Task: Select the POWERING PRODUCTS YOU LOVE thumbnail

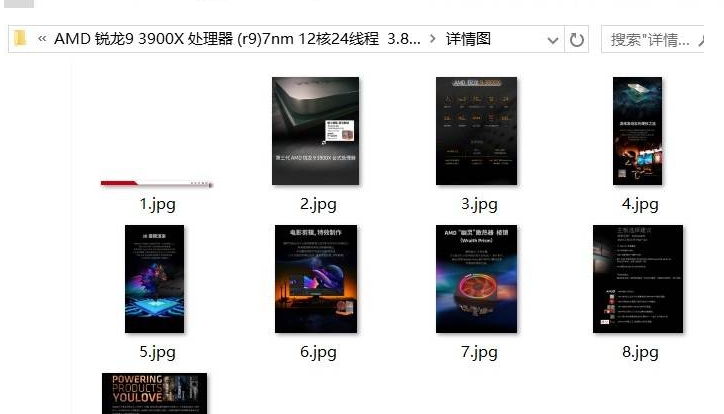Action: pyautogui.click(x=154, y=393)
